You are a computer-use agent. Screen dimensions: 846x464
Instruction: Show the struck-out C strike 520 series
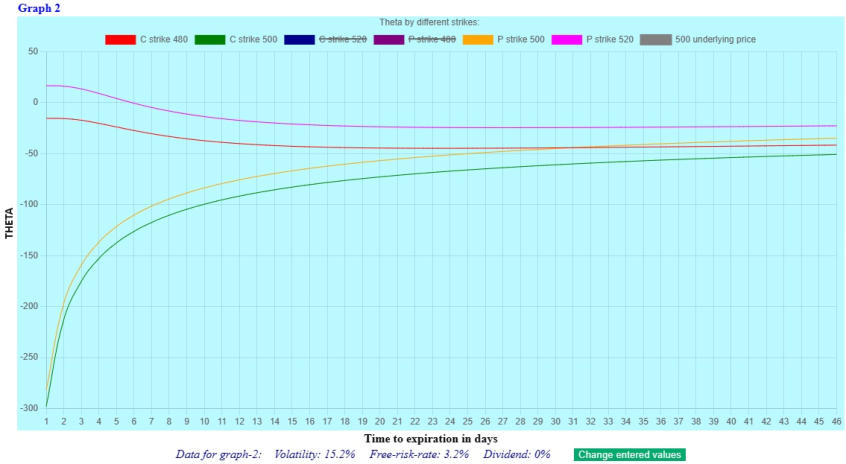(x=343, y=40)
